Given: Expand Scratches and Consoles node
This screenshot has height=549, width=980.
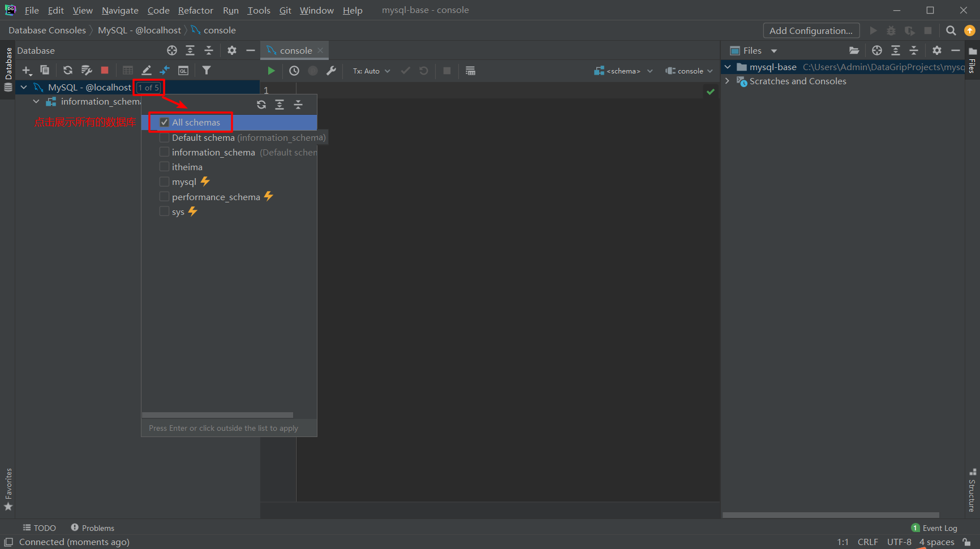Looking at the screenshot, I should coord(728,81).
